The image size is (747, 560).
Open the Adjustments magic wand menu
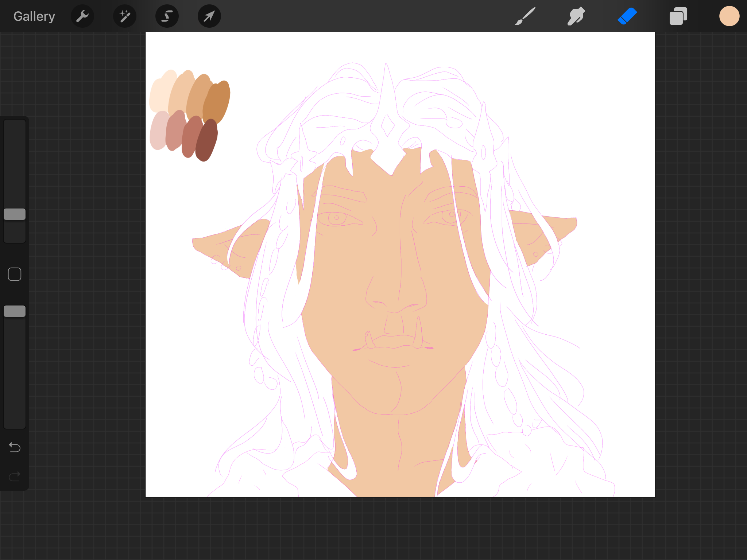tap(125, 16)
